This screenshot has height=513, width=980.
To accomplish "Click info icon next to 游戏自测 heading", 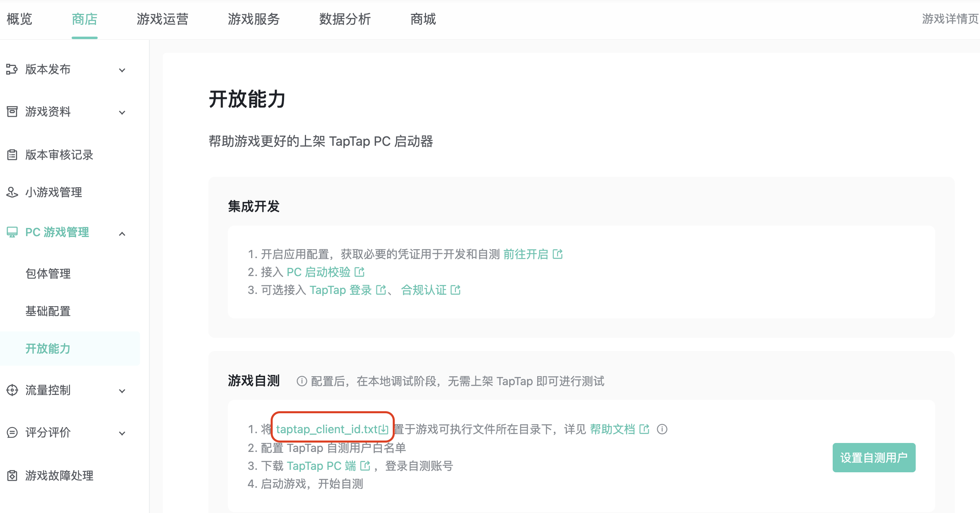I will 302,381.
